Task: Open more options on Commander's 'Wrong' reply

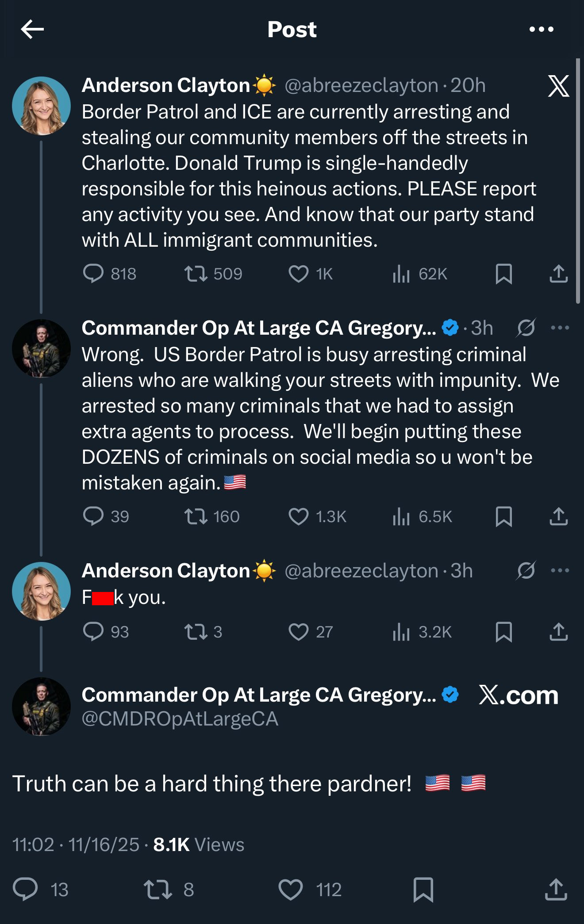Action: pyautogui.click(x=560, y=328)
